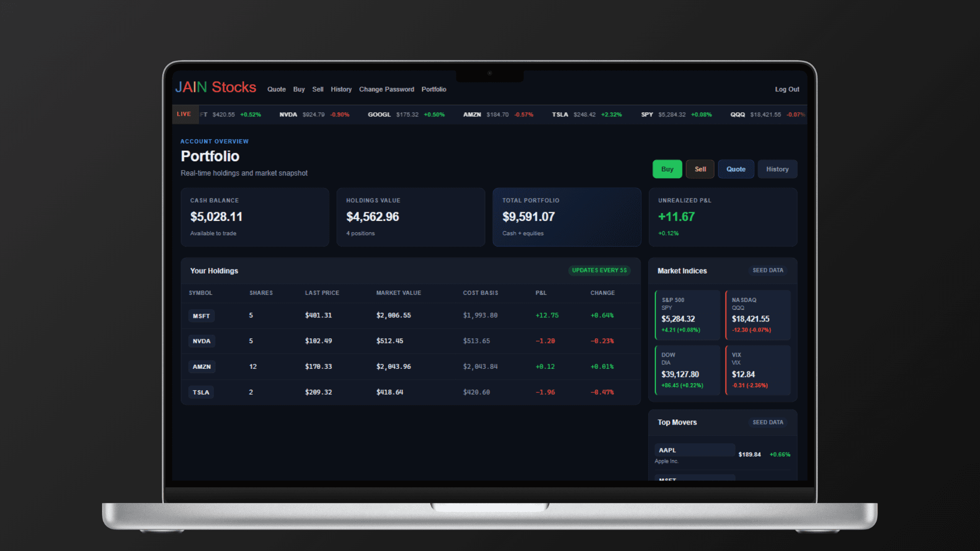980x551 pixels.
Task: Click MSFT change +0.64%
Action: [x=602, y=315]
